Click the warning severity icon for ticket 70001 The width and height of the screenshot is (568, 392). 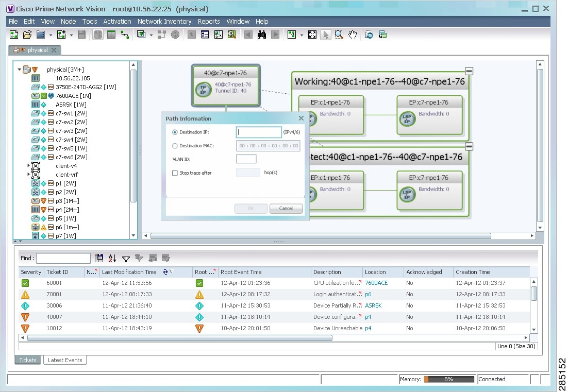[25, 294]
